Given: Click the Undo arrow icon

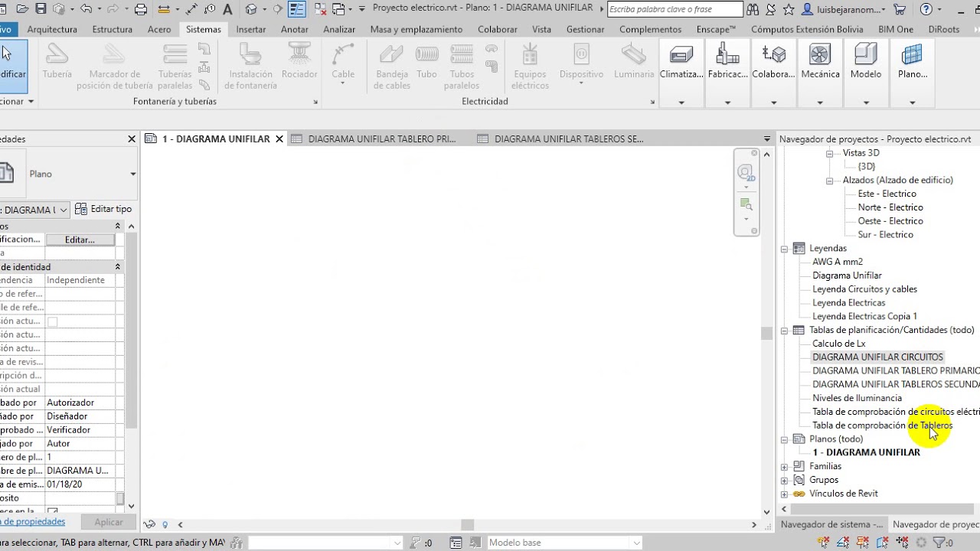Looking at the screenshot, I should 86,9.
